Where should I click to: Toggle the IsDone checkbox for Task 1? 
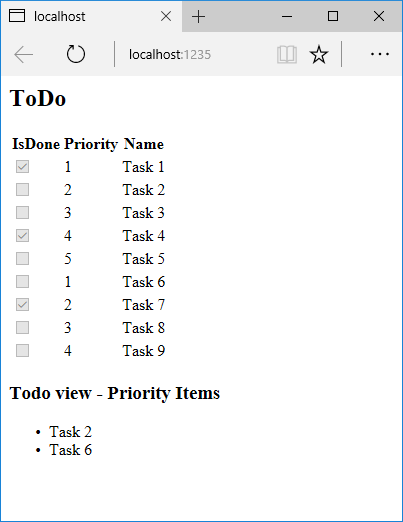click(22, 167)
